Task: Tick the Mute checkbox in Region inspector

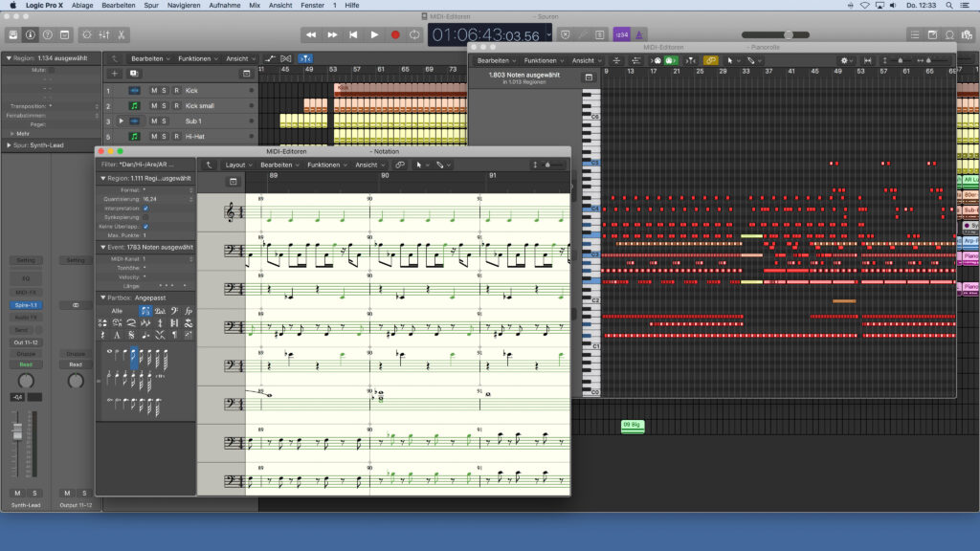Action: click(x=52, y=70)
